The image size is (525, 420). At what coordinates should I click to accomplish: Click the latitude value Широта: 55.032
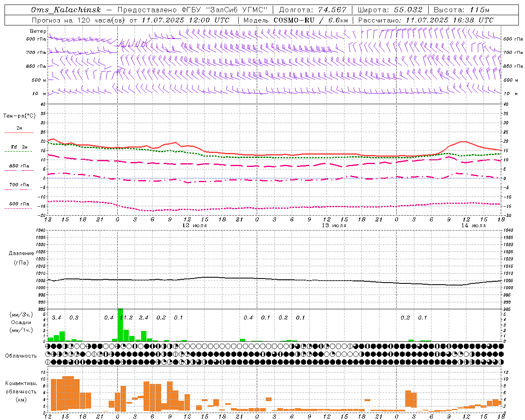tap(390, 10)
